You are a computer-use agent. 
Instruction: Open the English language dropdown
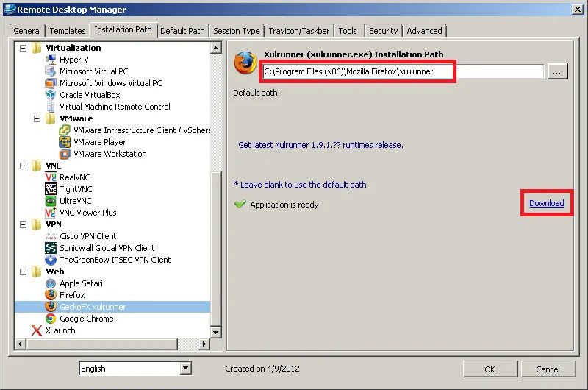[x=186, y=368]
